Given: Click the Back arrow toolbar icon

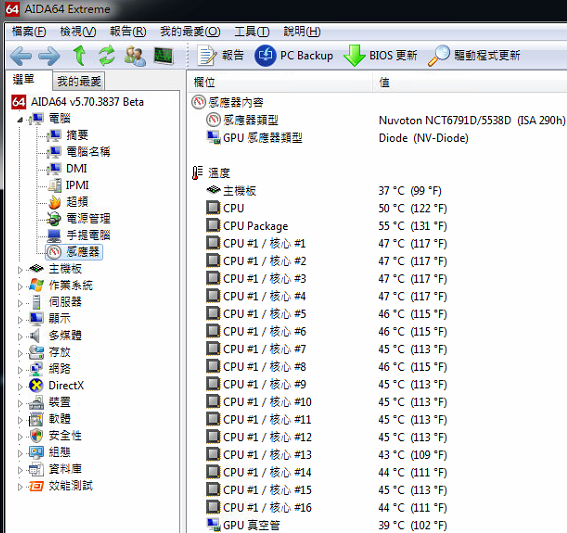Looking at the screenshot, I should click(x=21, y=56).
